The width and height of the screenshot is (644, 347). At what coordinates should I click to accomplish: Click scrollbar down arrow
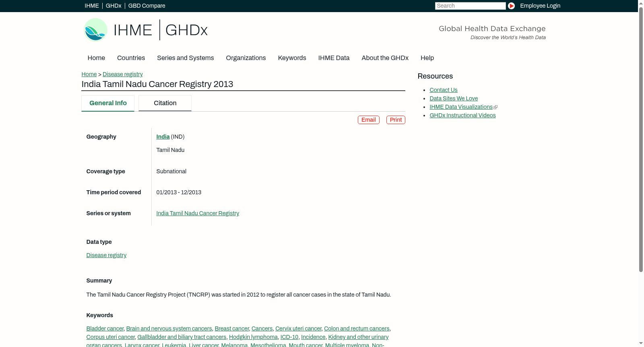click(641, 344)
